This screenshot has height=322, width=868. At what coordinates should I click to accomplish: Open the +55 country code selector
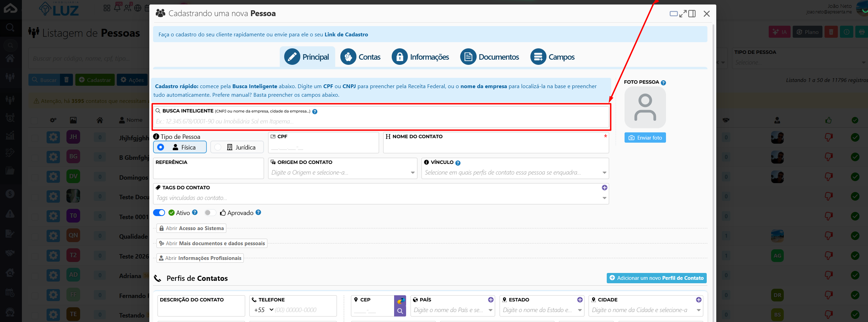click(264, 310)
